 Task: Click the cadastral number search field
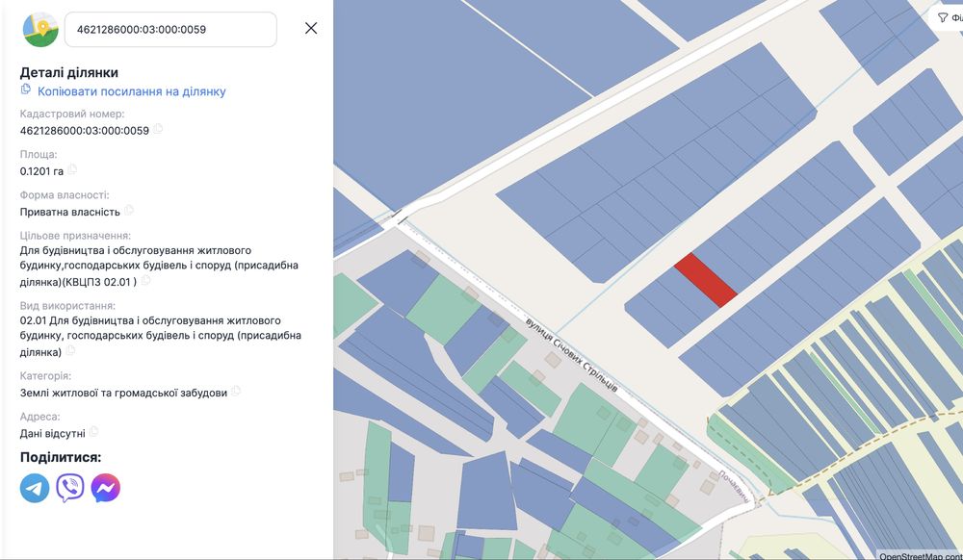pyautogui.click(x=170, y=29)
